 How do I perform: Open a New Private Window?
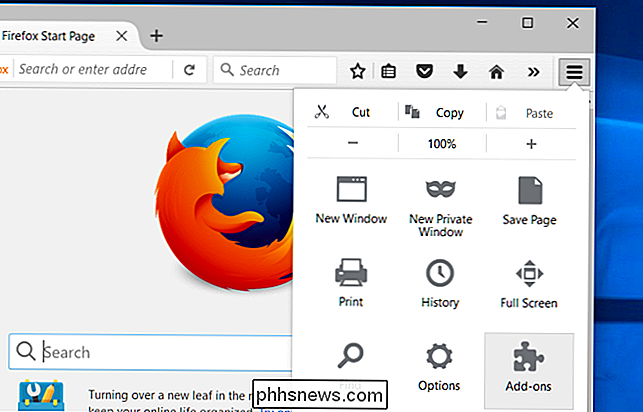pos(441,207)
